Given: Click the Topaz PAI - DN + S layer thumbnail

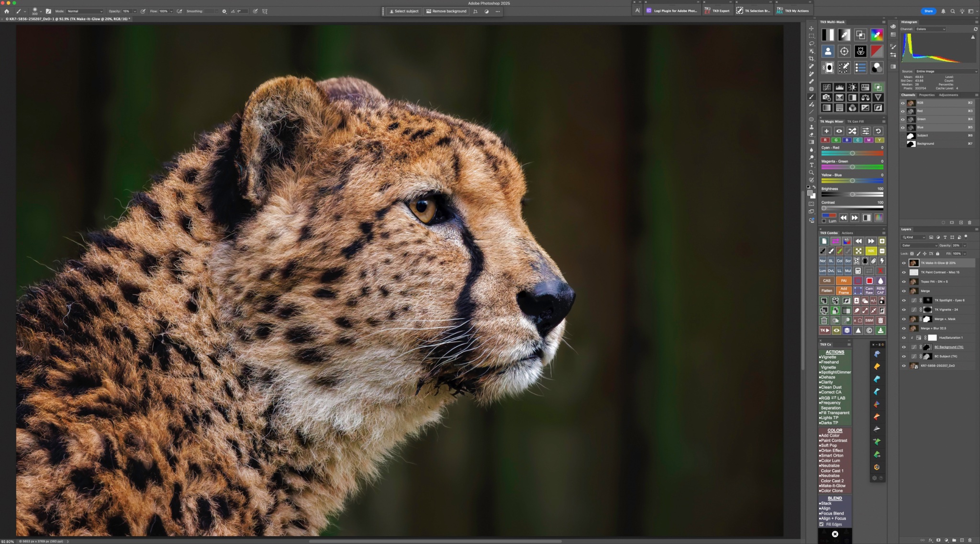Looking at the screenshot, I should point(913,282).
